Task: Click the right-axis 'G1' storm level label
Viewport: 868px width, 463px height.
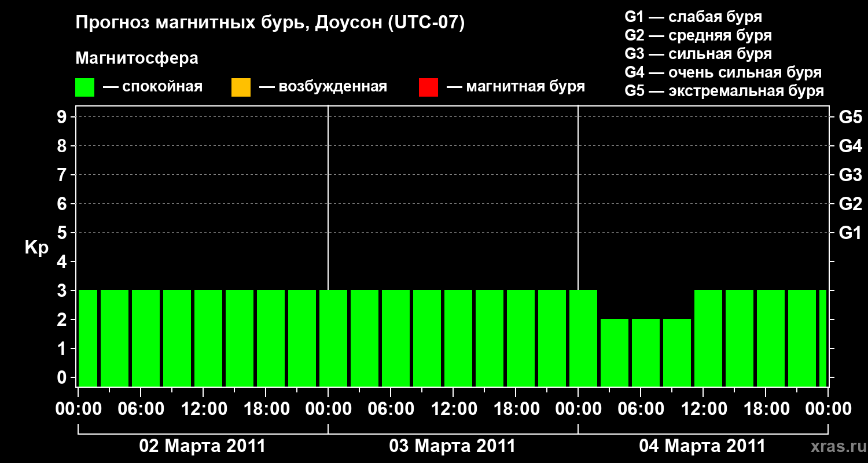Action: point(850,233)
